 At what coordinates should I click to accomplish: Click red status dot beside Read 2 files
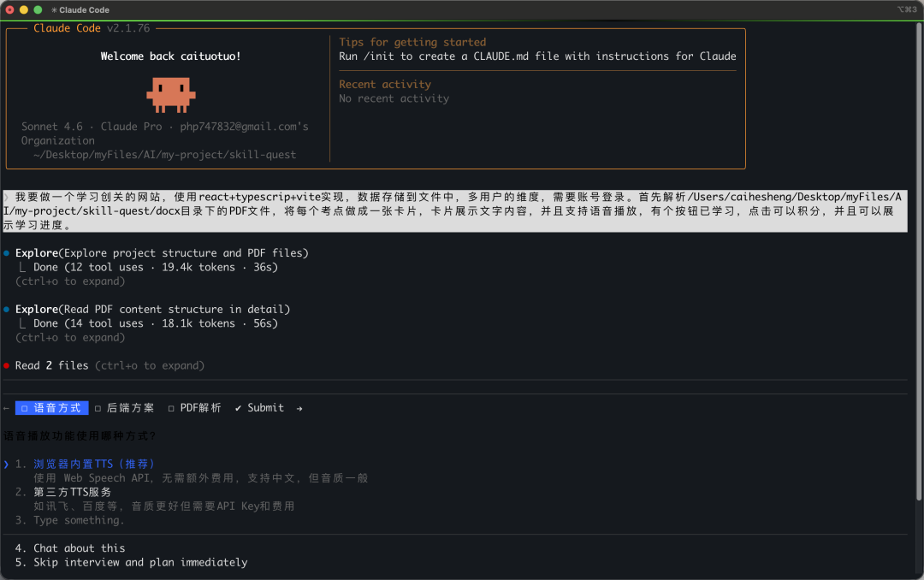coord(7,366)
